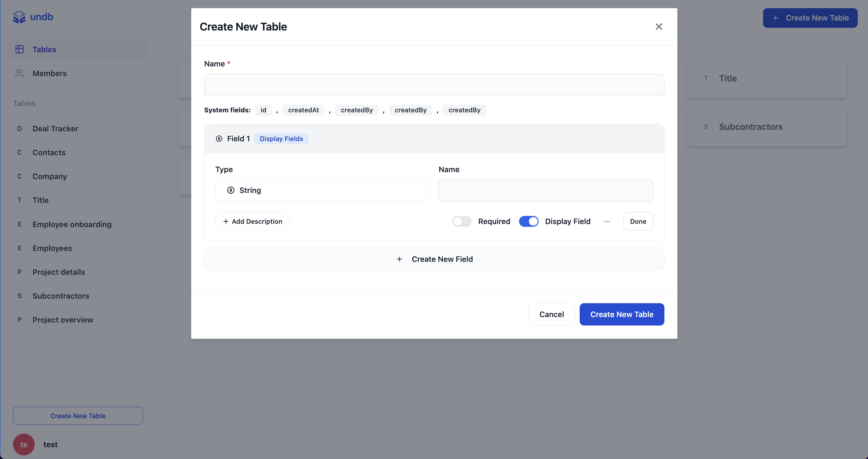Image resolution: width=868 pixels, height=459 pixels.
Task: Click the undb logo icon
Action: (x=19, y=17)
